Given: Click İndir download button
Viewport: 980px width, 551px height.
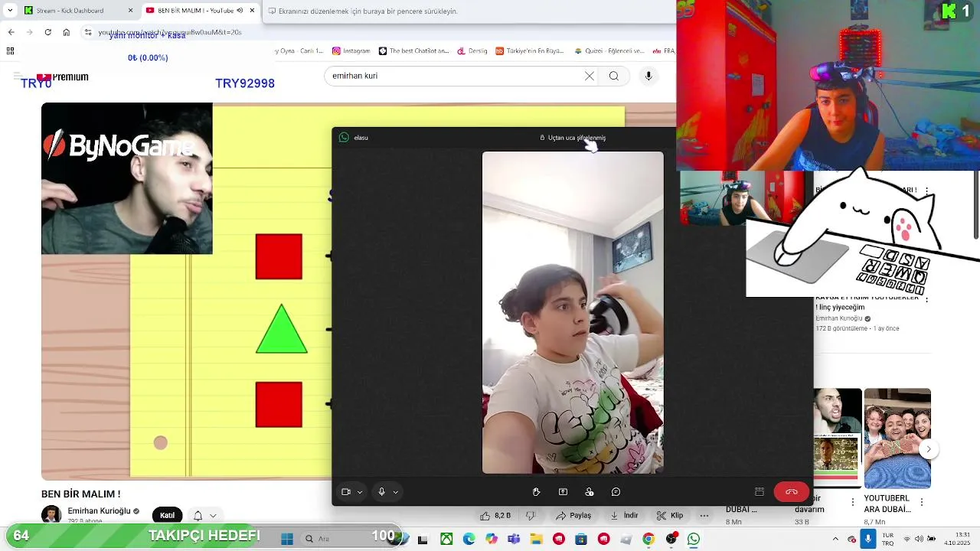Looking at the screenshot, I should pos(624,516).
